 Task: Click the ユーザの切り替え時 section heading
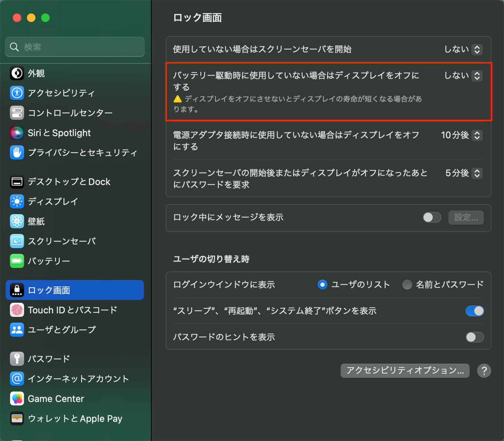tap(211, 259)
